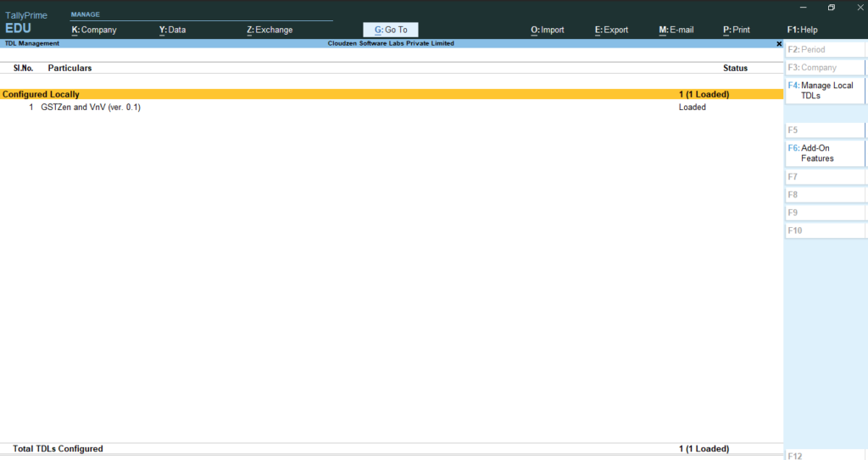Click the F3: Company sidebar button
The image size is (868, 460).
(x=825, y=68)
